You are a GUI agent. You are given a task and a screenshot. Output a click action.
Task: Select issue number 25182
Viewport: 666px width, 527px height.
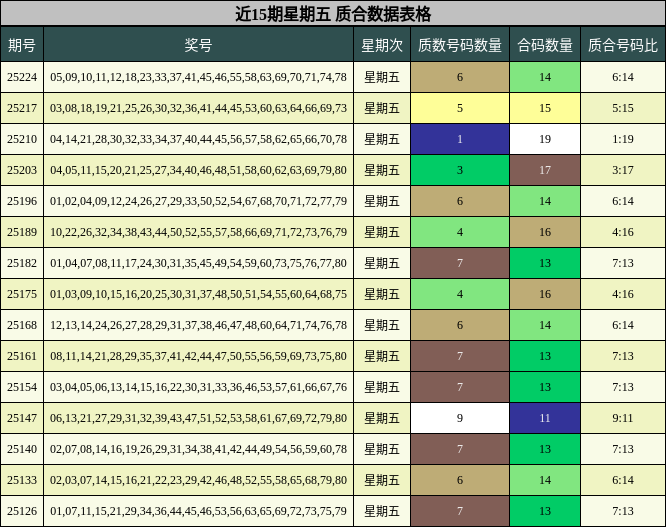(22, 263)
